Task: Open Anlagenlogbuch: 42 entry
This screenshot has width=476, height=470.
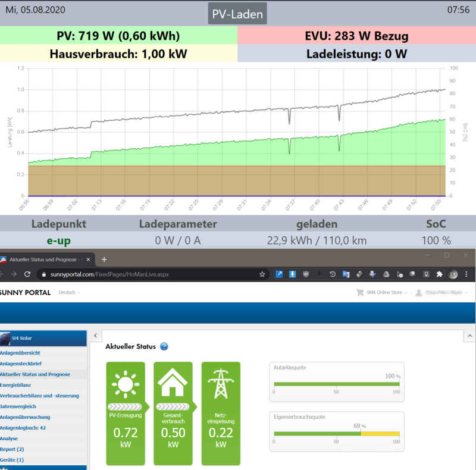Action: [23, 428]
